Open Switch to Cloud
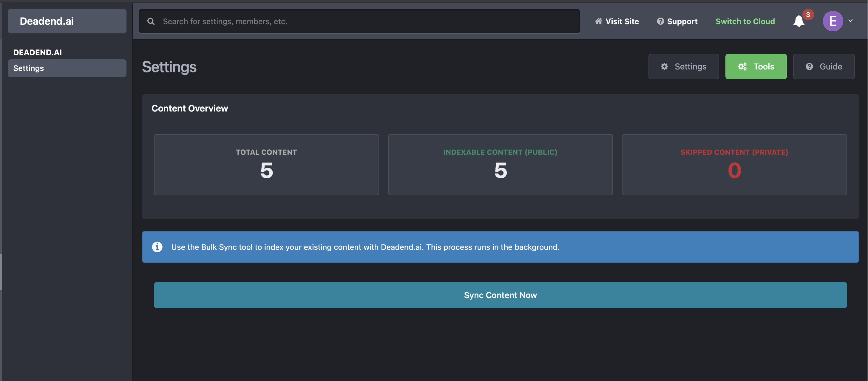The width and height of the screenshot is (868, 381). pyautogui.click(x=745, y=21)
